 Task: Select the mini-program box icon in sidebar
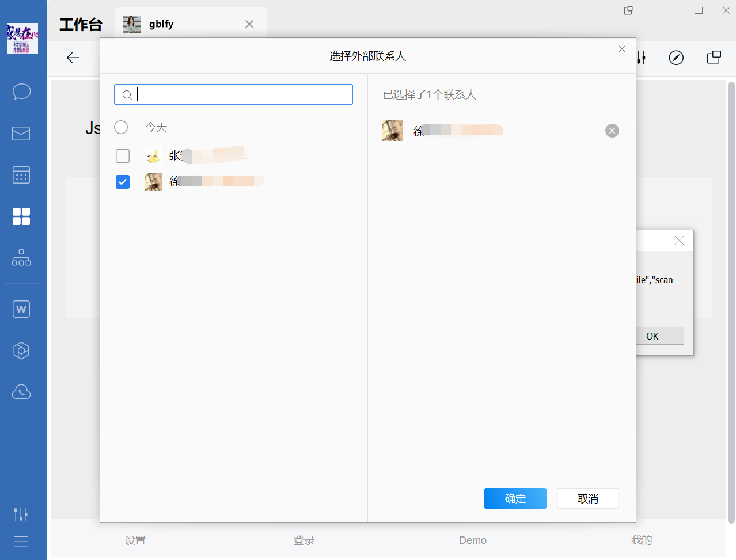21,351
